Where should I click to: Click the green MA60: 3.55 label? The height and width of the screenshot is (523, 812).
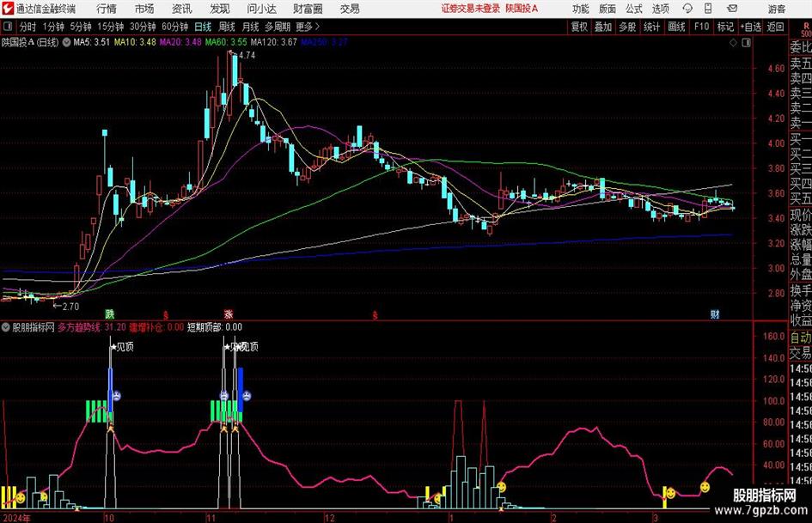coord(226,42)
